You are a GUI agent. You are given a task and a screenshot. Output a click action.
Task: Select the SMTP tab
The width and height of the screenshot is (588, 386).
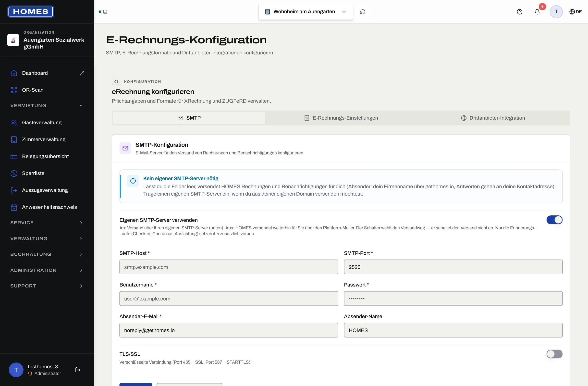coord(189,118)
